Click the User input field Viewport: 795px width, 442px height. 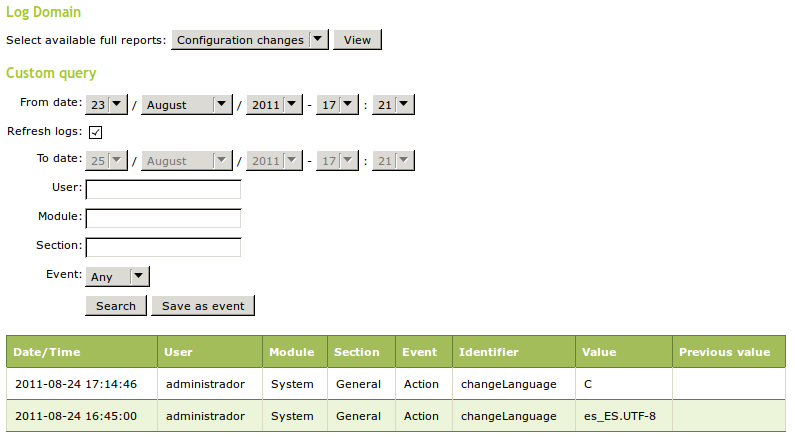click(163, 189)
